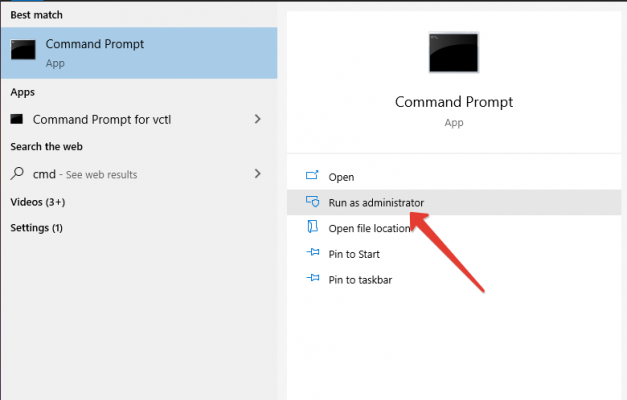This screenshot has height=400, width=627.
Task: Choose Pin to Start
Action: [x=356, y=254]
